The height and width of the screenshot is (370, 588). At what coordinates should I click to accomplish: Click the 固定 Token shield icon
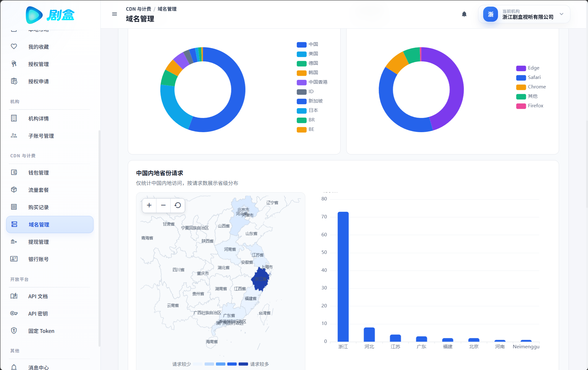point(14,331)
